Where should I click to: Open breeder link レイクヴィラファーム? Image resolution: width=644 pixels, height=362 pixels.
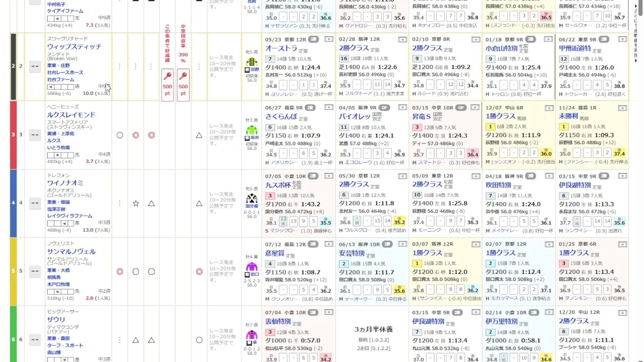pyautogui.click(x=70, y=216)
